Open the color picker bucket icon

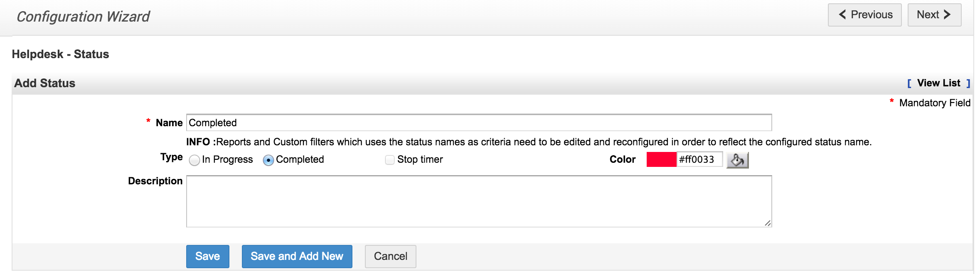coord(739,160)
